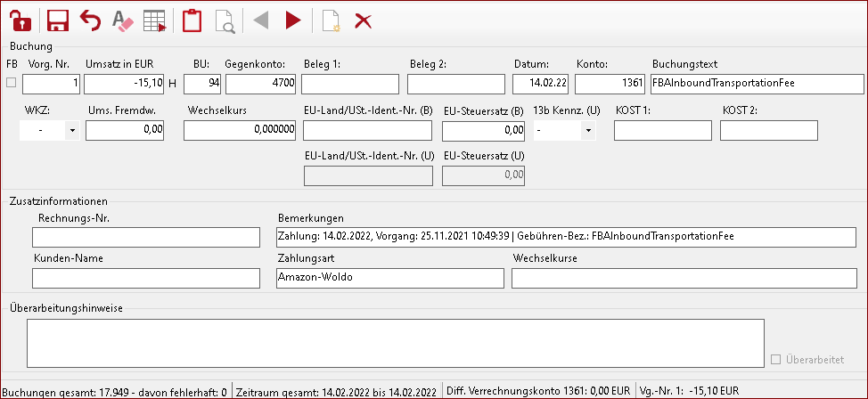This screenshot has height=399, width=868.
Task: Click the KOST 1 input field
Action: coord(663,130)
